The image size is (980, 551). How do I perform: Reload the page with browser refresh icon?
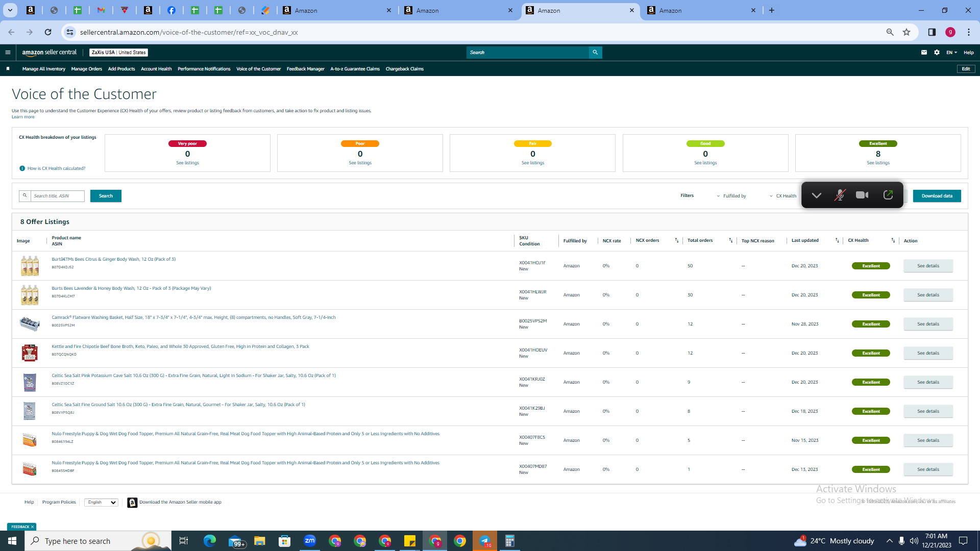click(48, 32)
